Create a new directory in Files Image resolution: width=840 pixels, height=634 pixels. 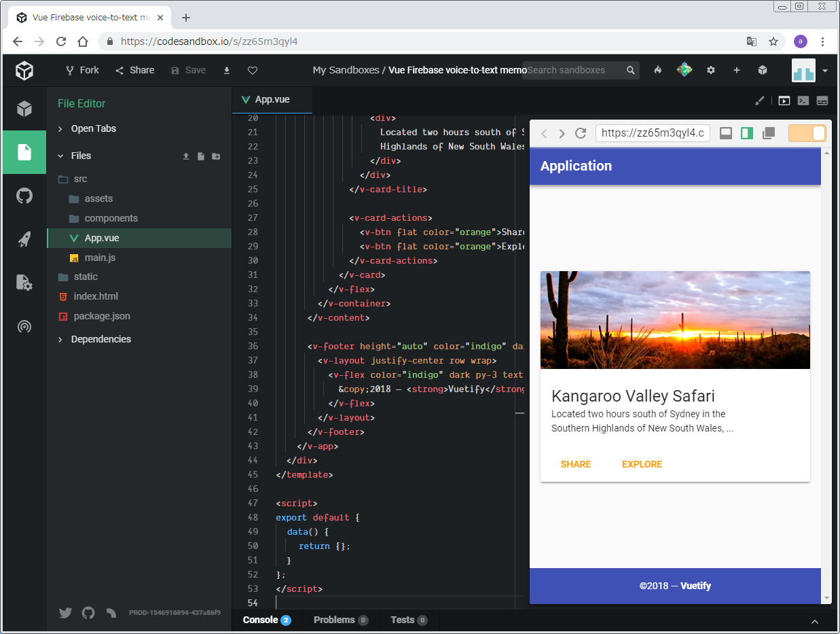216,156
